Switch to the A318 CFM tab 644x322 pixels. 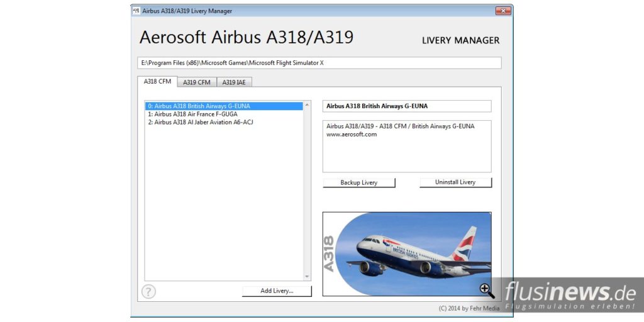click(157, 81)
